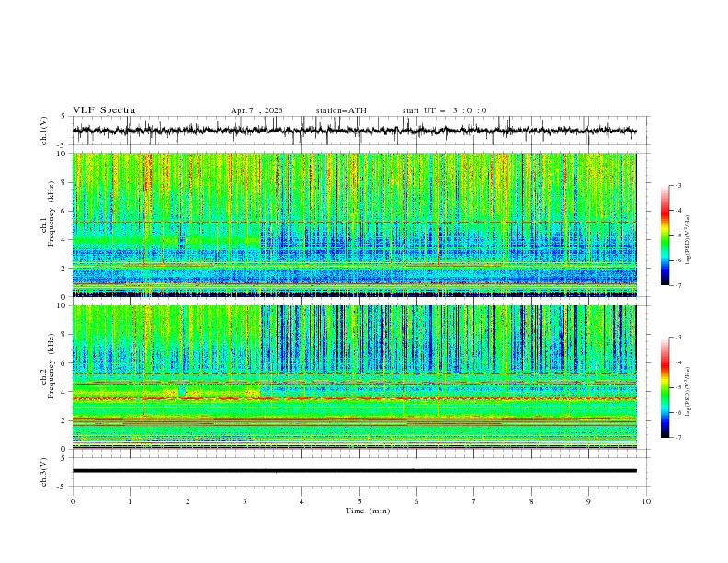Click the "-7" tick on ch.2 colorbar
Image resolution: width=728 pixels, height=563 pixels.
tap(677, 438)
